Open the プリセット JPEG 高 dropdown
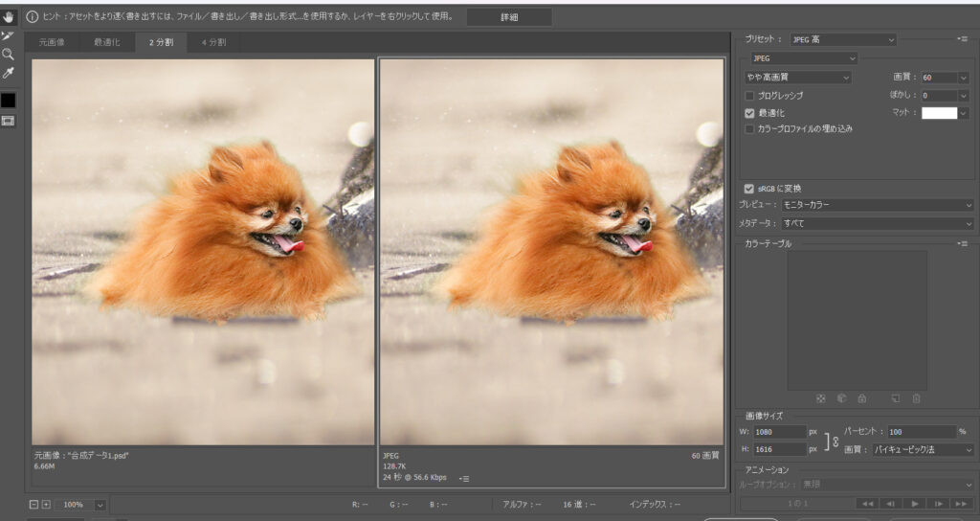The height and width of the screenshot is (521, 980). pyautogui.click(x=842, y=39)
